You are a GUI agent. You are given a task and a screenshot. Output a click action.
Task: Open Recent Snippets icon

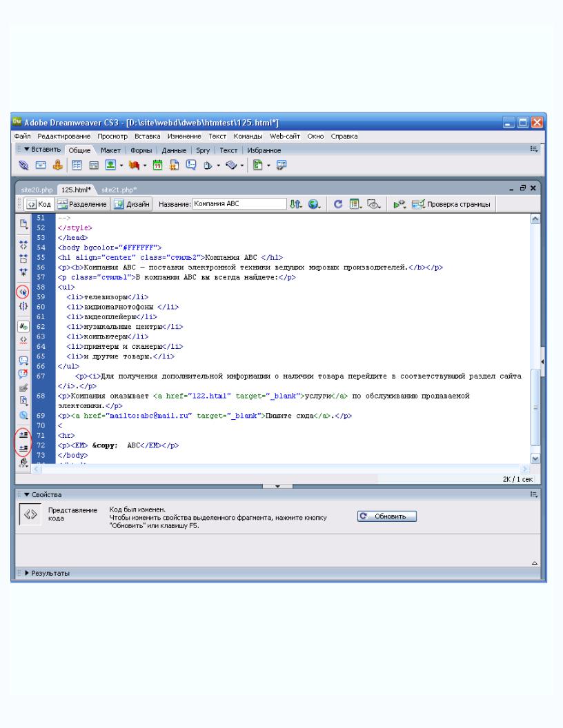(x=23, y=401)
